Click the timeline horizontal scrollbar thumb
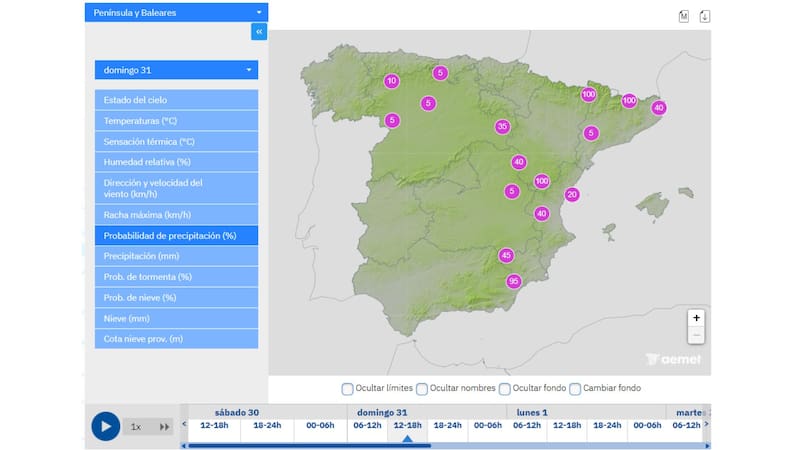 [310, 446]
